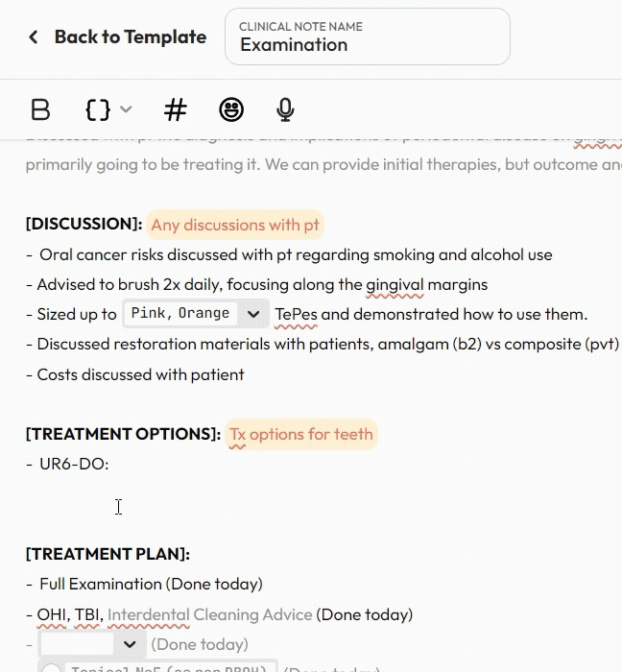Image resolution: width=622 pixels, height=672 pixels.
Task: Click the Back to Template link
Action: point(130,37)
